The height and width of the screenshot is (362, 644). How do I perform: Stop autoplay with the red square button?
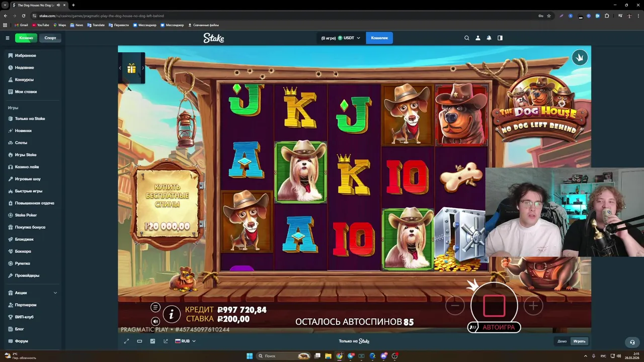[x=494, y=305]
